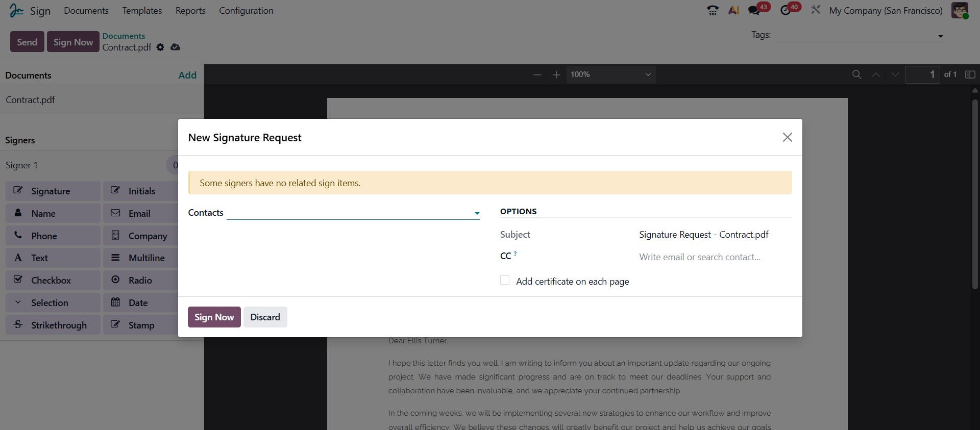
Task: Check Add certificate on each page
Action: click(505, 281)
